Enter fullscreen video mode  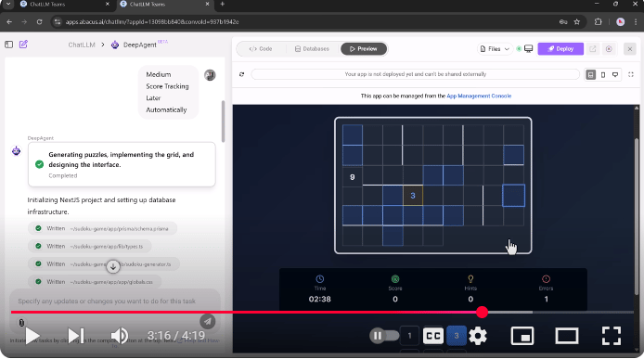point(612,336)
